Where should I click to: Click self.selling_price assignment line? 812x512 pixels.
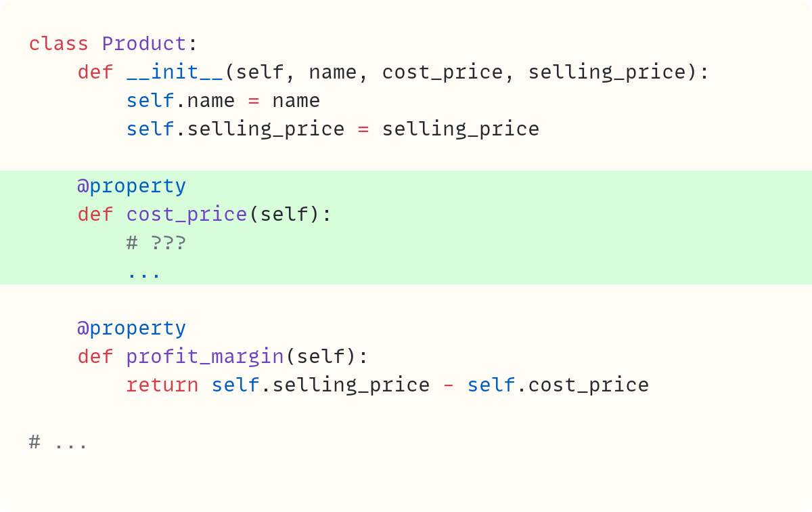(333, 129)
